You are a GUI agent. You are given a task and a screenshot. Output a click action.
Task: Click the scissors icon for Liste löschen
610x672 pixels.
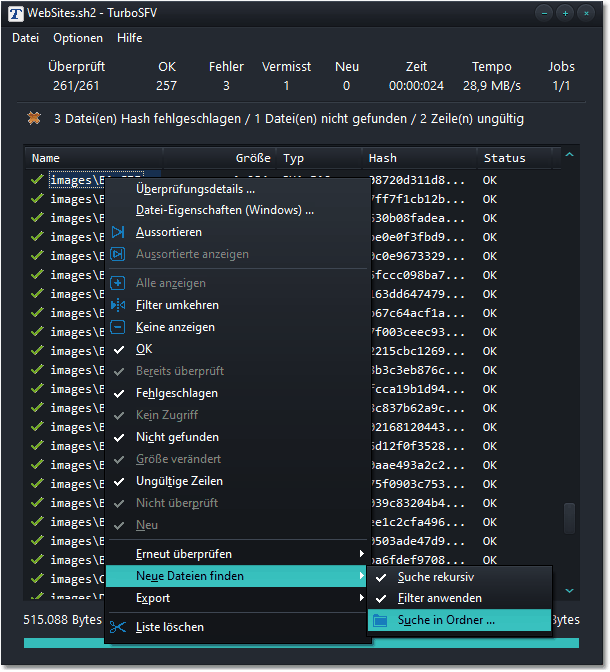point(118,627)
